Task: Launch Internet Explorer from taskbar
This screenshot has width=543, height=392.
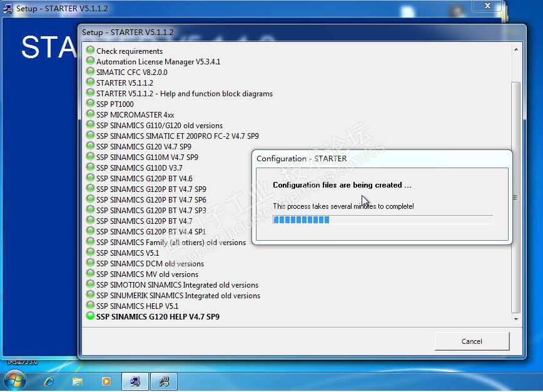Action: click(x=49, y=381)
